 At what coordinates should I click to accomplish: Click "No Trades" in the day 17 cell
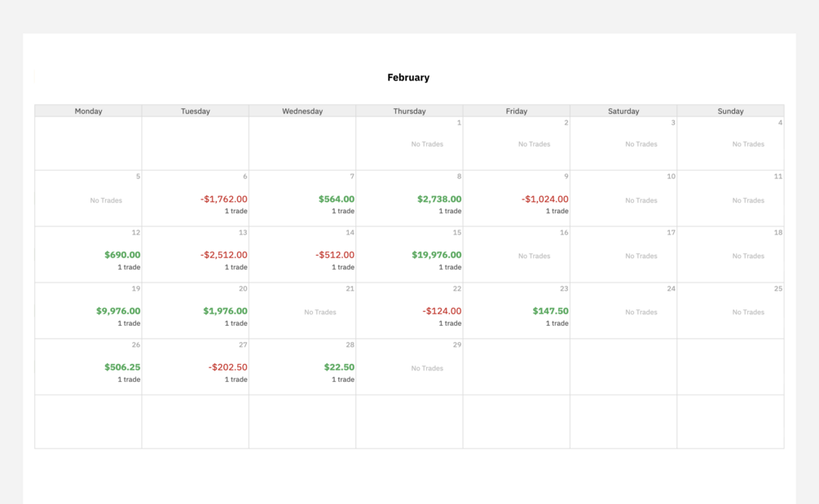click(641, 256)
